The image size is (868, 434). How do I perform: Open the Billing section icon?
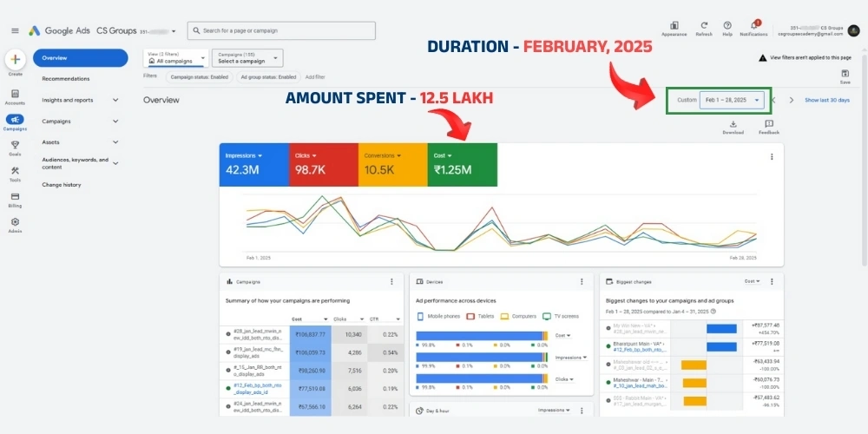[x=16, y=196]
